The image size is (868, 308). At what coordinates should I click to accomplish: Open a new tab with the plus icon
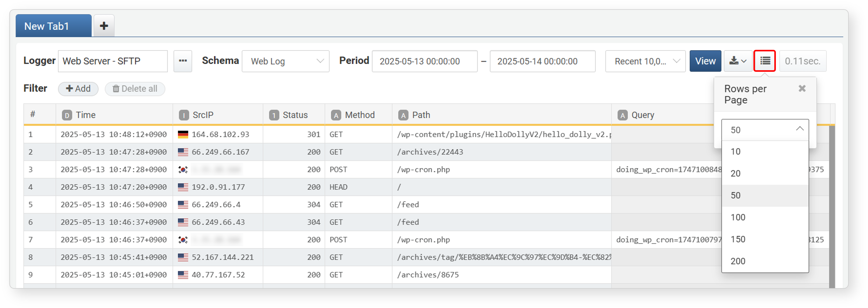click(104, 26)
